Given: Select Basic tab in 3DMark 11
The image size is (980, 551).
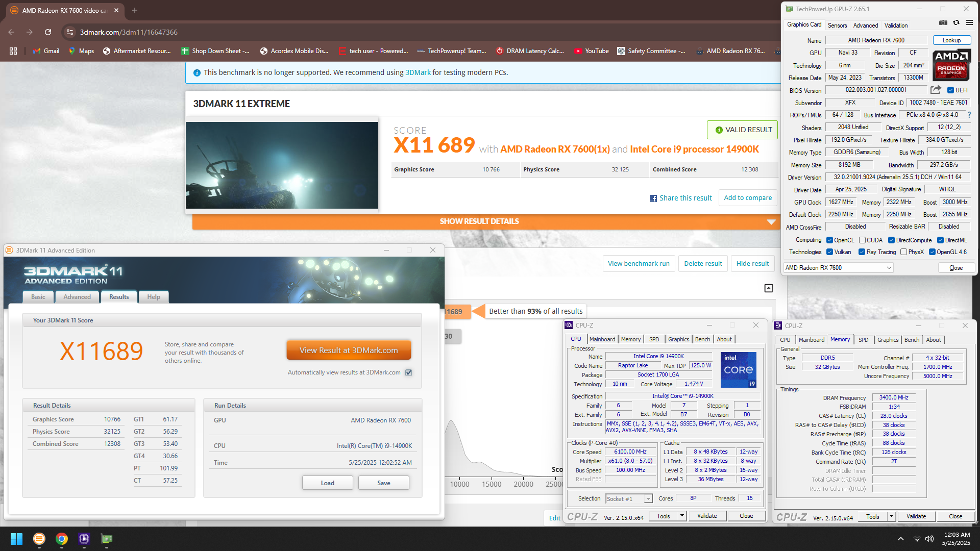Looking at the screenshot, I should tap(38, 297).
